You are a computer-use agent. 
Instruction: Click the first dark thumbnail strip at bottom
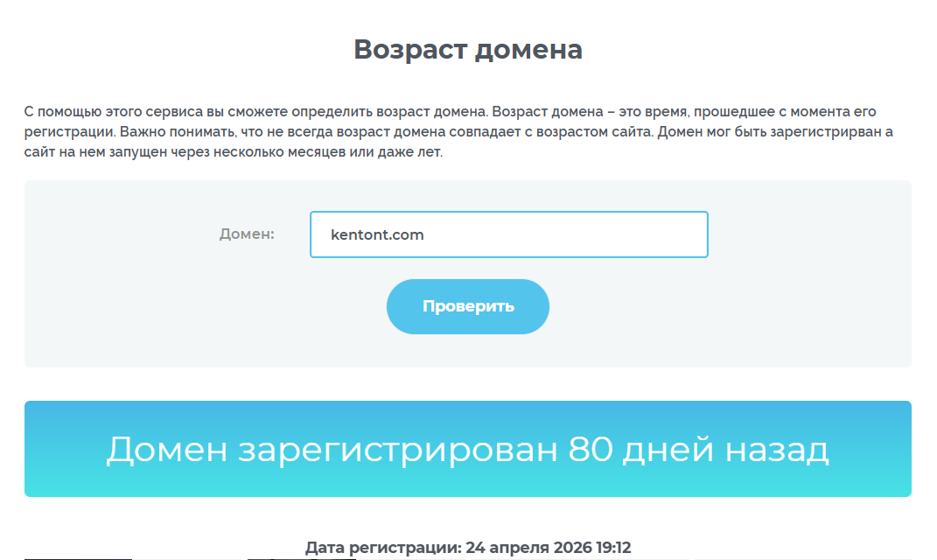(78, 559)
